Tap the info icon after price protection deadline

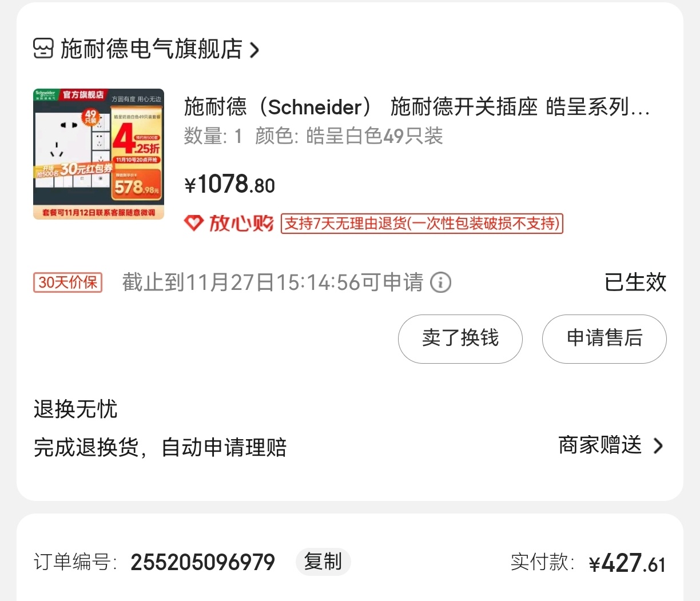pos(440,282)
